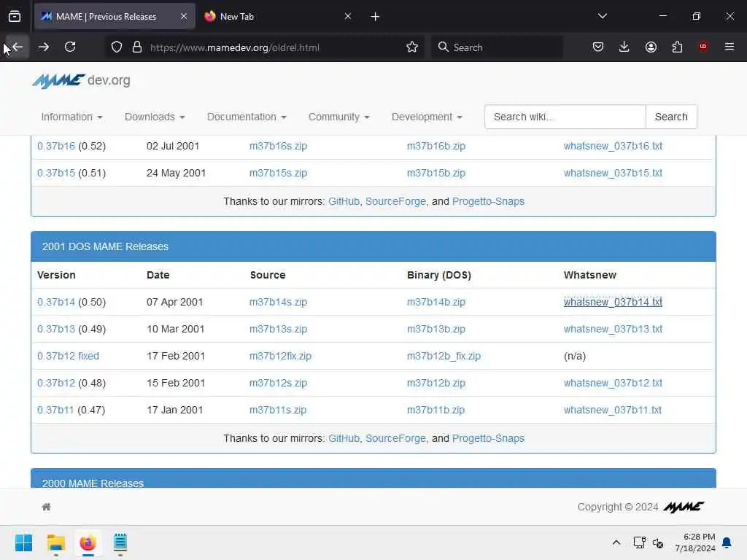The width and height of the screenshot is (747, 560).
Task: Open File Explorer from the taskbar
Action: click(55, 542)
